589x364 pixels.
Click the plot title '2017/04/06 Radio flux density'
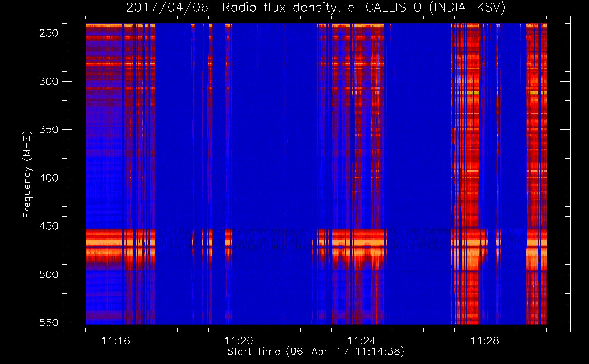(316, 7)
